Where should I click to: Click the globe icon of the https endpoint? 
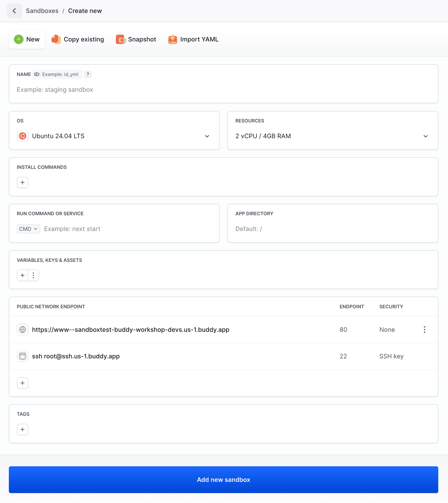22,330
